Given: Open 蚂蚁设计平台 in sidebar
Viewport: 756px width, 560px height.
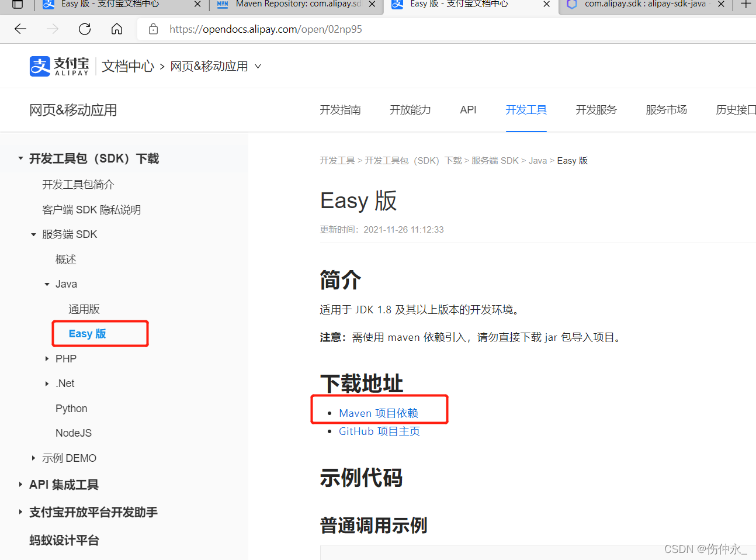Looking at the screenshot, I should 64,540.
